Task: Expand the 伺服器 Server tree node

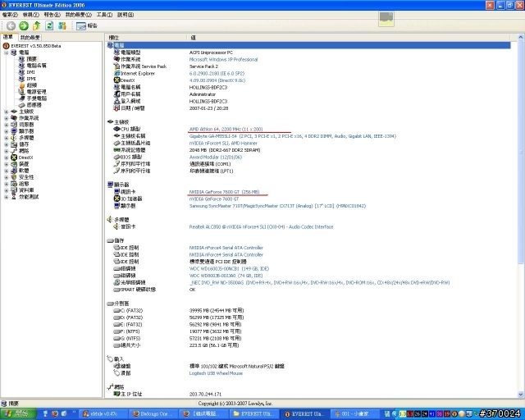Action: (6, 125)
